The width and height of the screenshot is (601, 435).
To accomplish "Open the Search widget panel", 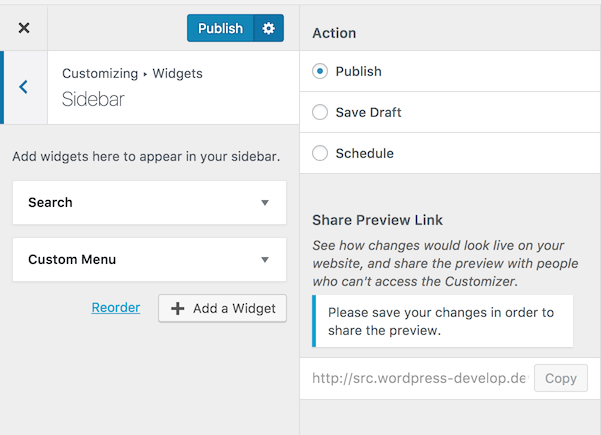I will click(149, 202).
